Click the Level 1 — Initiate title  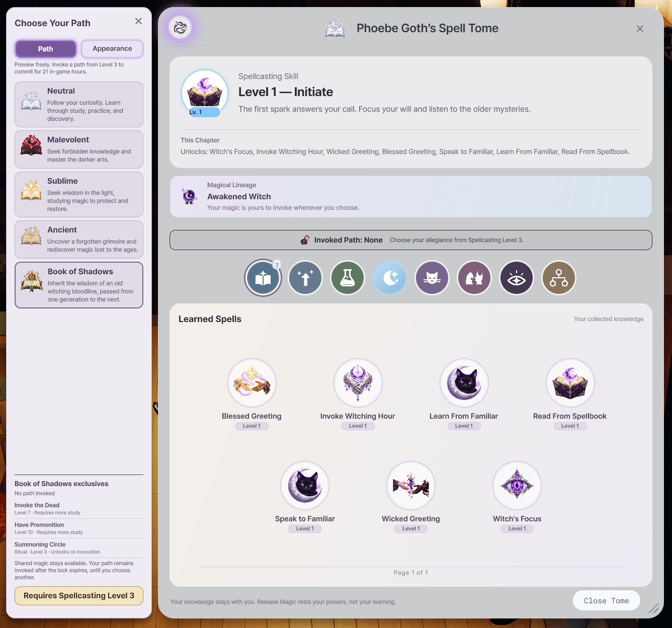[286, 92]
